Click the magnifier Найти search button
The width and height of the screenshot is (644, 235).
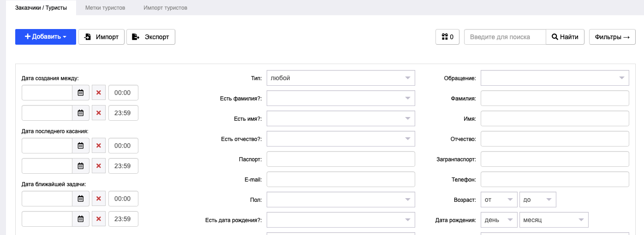tap(565, 37)
